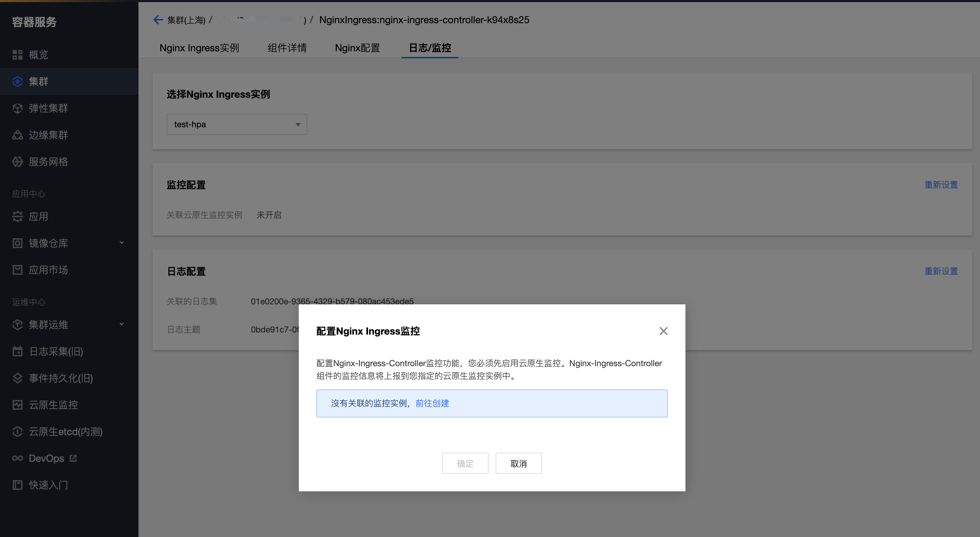Click 重新设置 in 日志配置 section
The height and width of the screenshot is (537, 980).
click(941, 271)
